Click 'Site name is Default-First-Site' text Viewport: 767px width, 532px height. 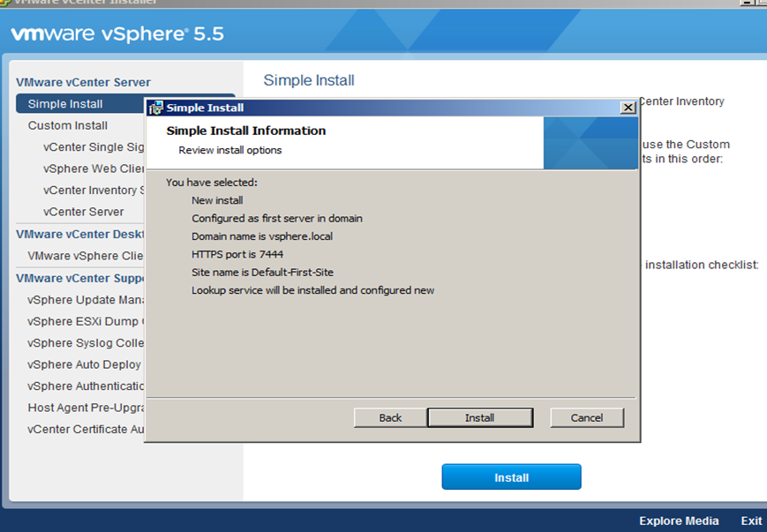262,272
